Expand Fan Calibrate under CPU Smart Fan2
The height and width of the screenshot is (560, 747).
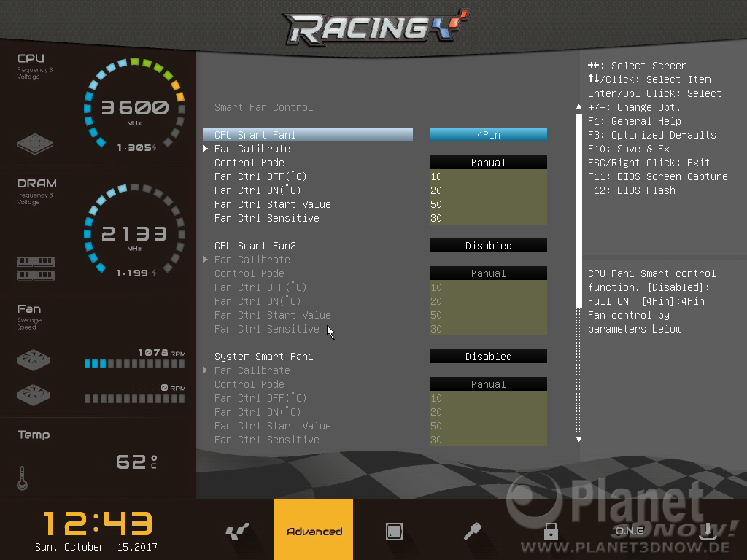(x=252, y=260)
